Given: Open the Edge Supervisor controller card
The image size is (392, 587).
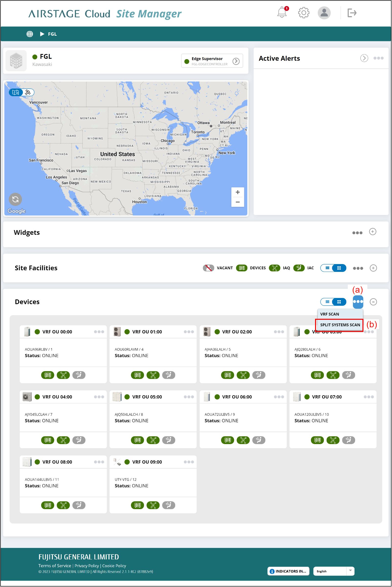Looking at the screenshot, I should (x=212, y=61).
